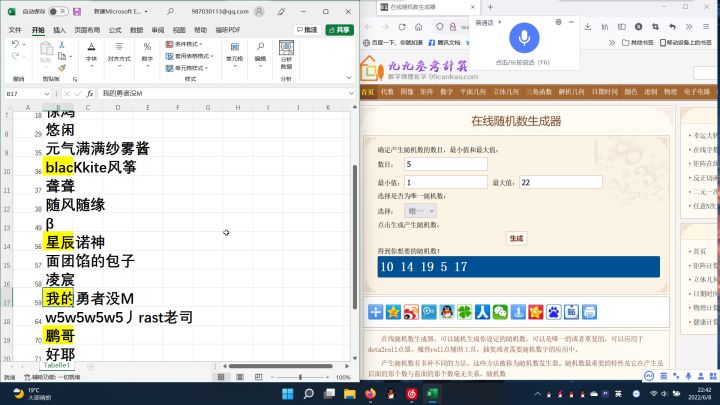
Task: Click the browser Home icon
Action: pos(418,27)
